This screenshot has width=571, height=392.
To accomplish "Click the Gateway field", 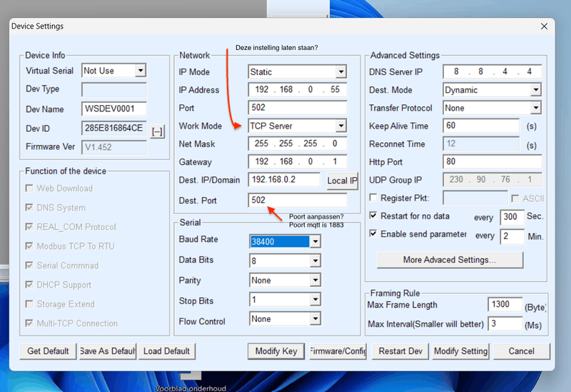I will pos(297,161).
